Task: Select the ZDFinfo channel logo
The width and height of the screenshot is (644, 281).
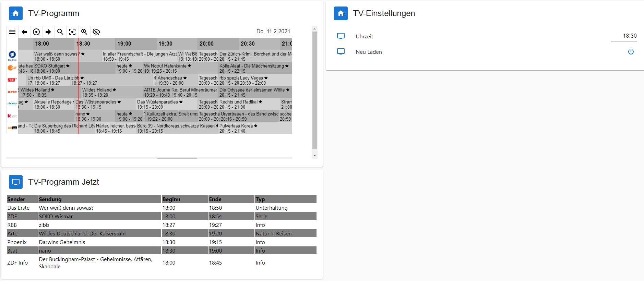Action: tap(12, 128)
